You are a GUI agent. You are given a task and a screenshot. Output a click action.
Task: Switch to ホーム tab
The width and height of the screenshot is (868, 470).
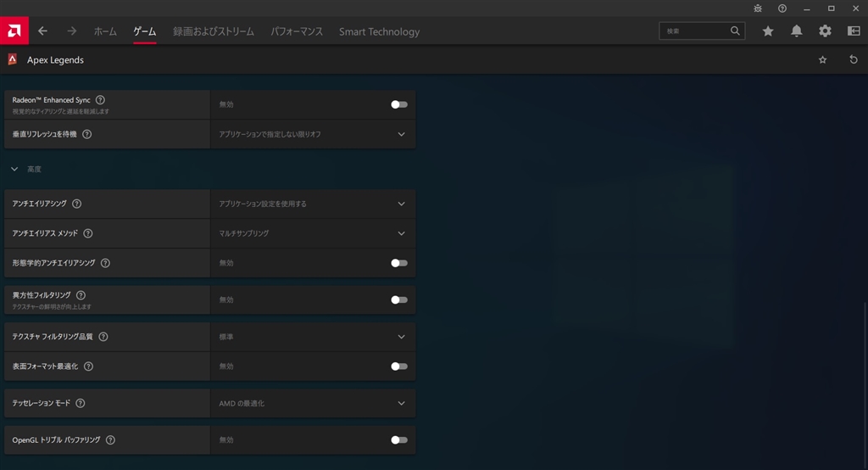point(105,31)
